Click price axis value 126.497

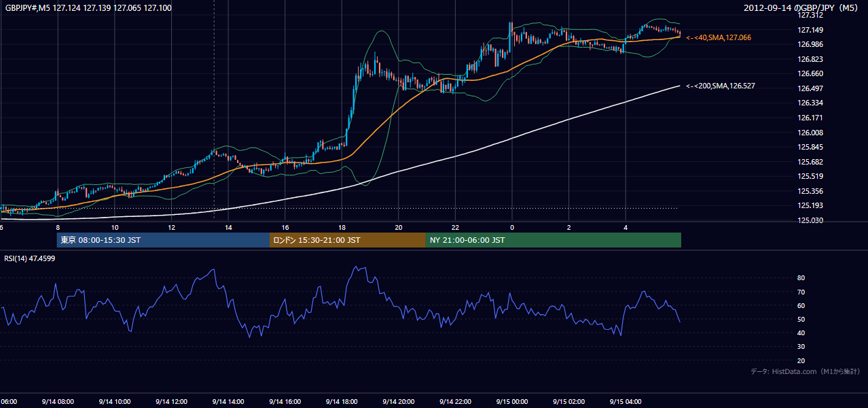(810, 88)
